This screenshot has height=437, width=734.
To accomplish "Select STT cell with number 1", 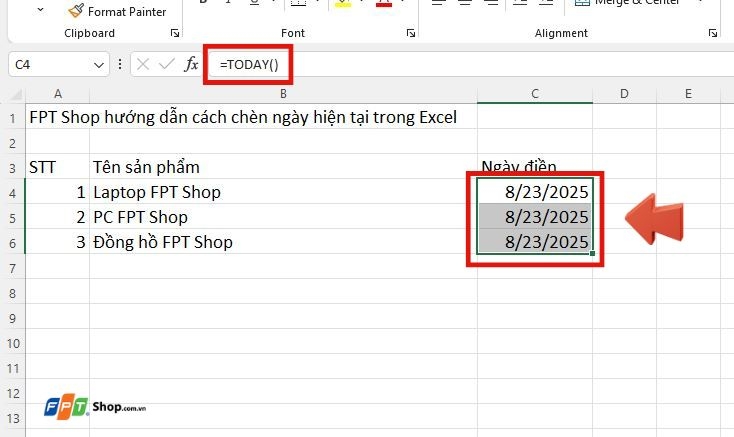I will pyautogui.click(x=58, y=192).
